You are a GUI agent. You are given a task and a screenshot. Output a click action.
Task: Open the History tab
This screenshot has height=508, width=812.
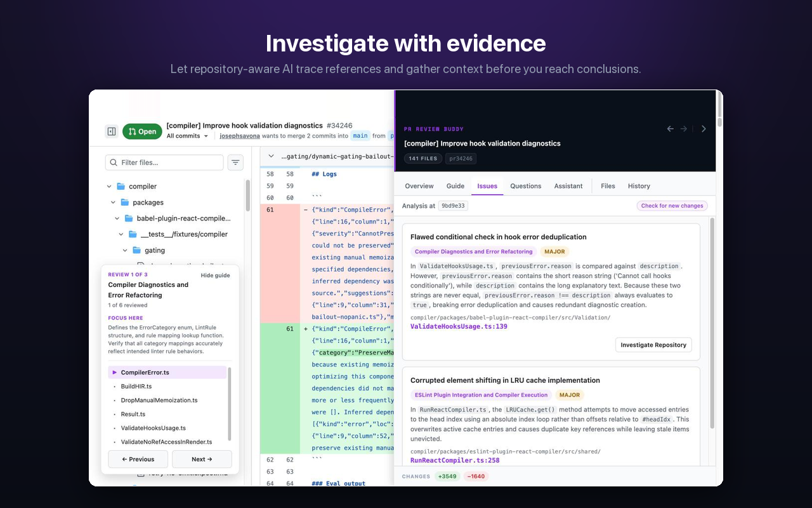(x=639, y=186)
